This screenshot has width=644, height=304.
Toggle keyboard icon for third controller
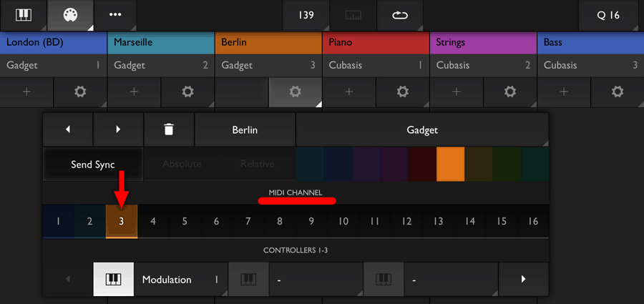(384, 280)
